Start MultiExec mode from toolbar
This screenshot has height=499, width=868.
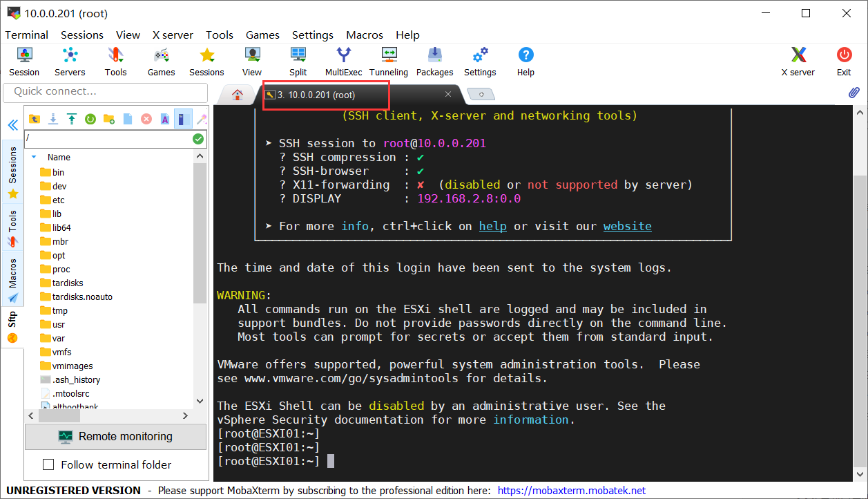point(343,62)
